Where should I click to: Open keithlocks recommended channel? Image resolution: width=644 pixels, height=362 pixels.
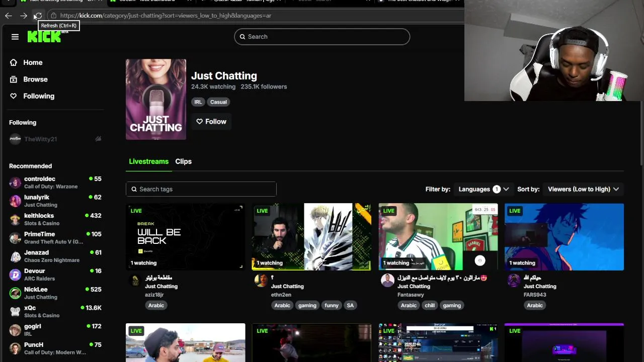pyautogui.click(x=55, y=219)
